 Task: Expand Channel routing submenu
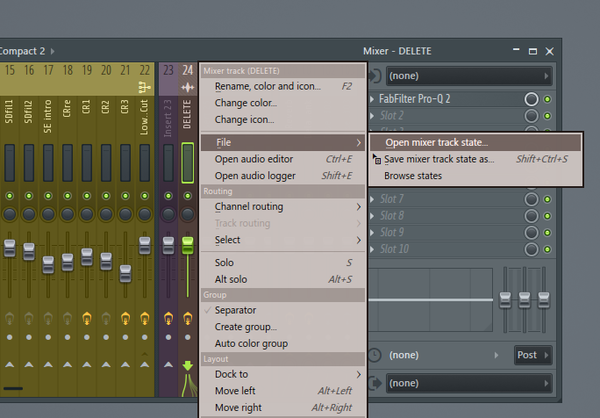(x=283, y=207)
